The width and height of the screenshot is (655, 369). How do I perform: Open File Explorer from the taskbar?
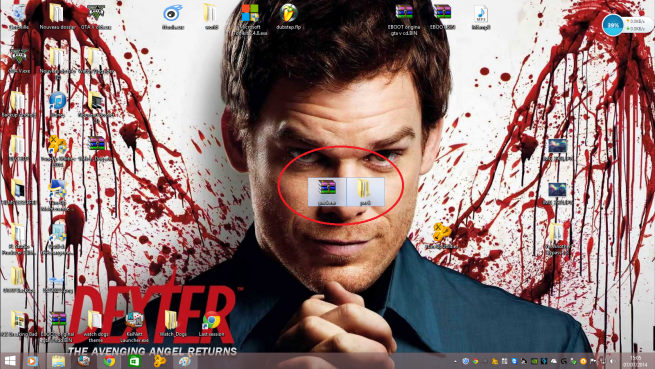tap(58, 361)
